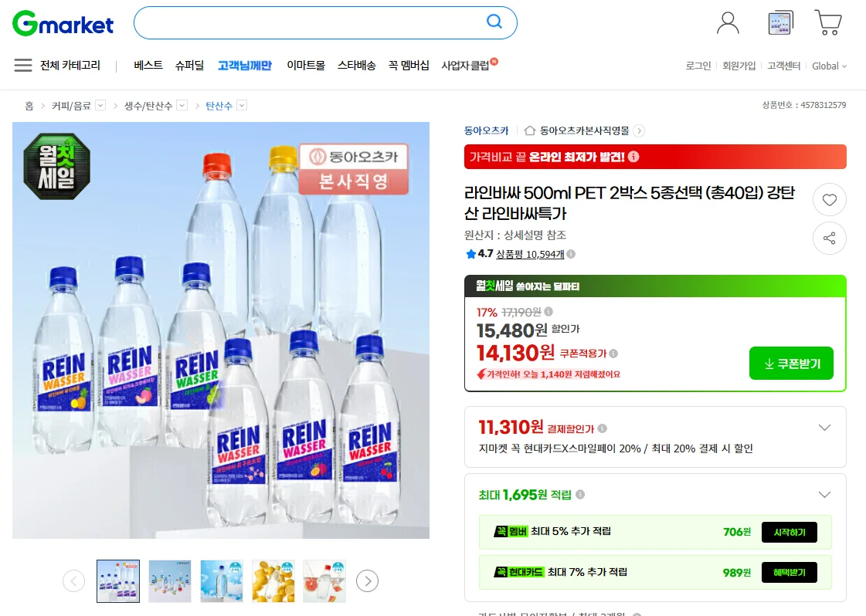
Task: Show next product thumbnails arrow
Action: coord(368,580)
